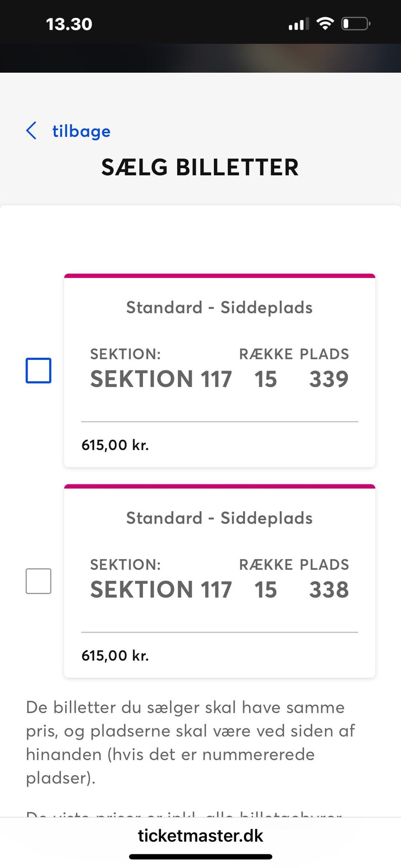This screenshot has height=868, width=401.
Task: Tap the Wi-Fi status icon
Action: click(x=325, y=23)
